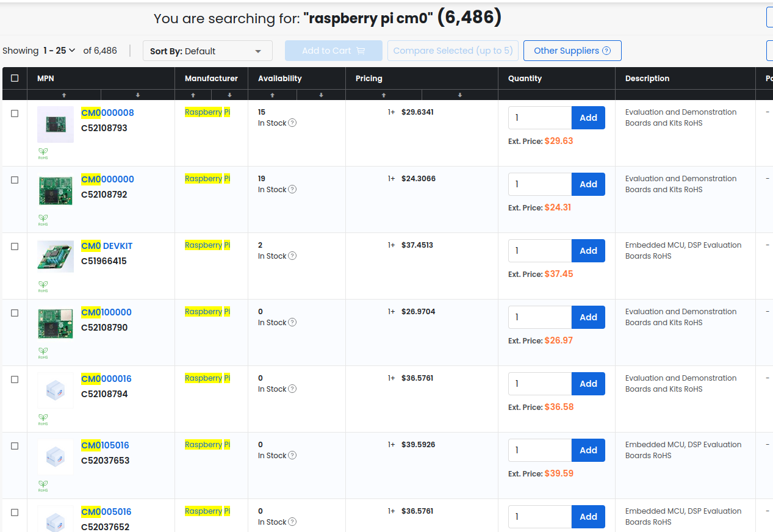
Task: Sort Pricing column descending arrow
Action: 460,95
